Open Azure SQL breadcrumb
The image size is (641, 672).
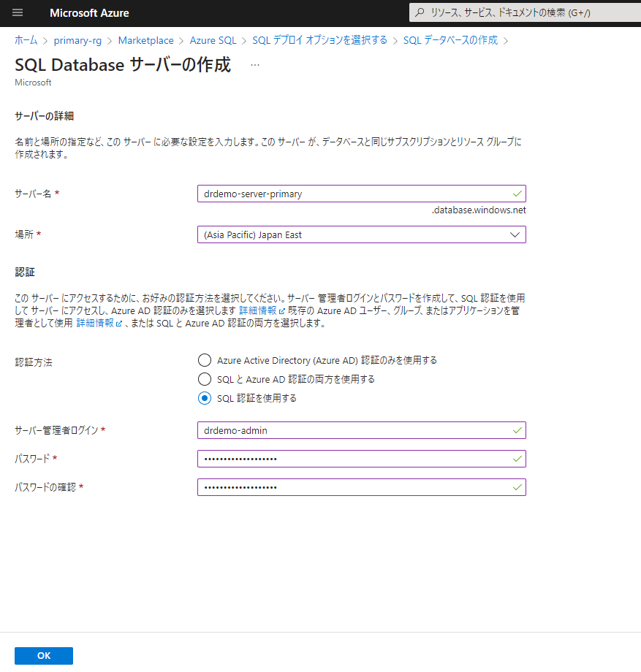[213, 40]
